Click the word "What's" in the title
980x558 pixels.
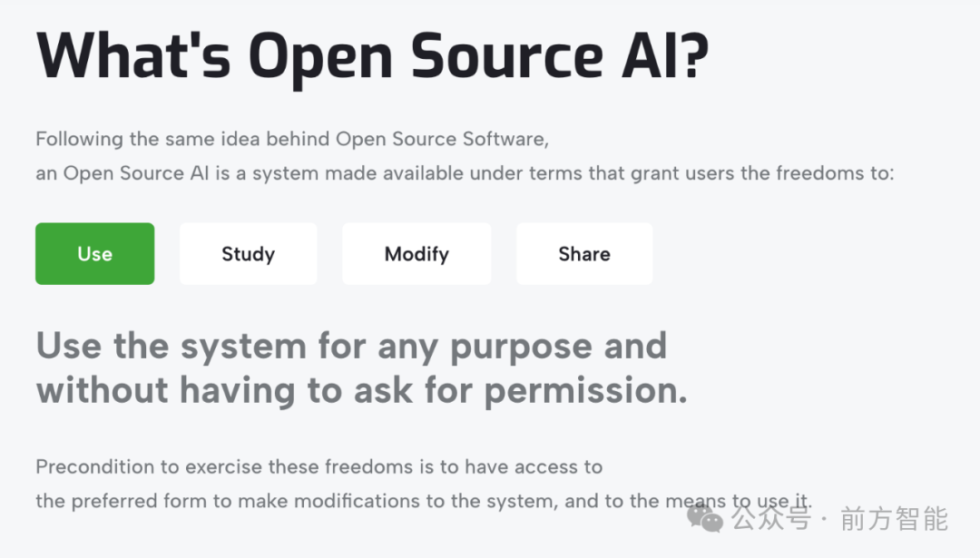coord(133,56)
